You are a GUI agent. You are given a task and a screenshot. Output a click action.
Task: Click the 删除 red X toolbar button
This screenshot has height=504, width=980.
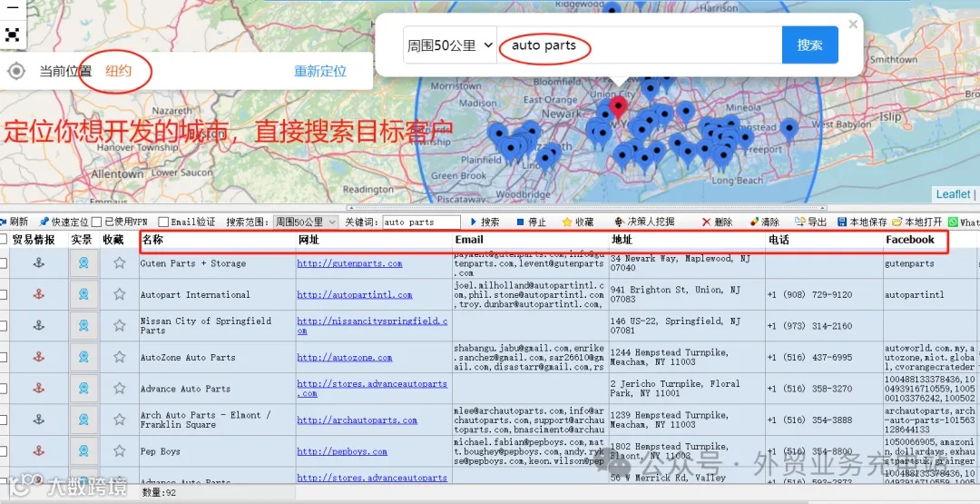[718, 222]
